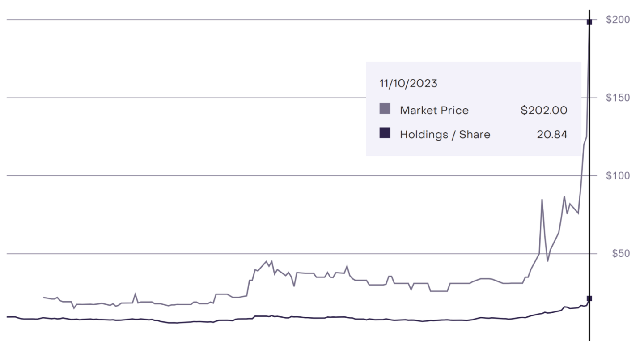Click the Holdings / Share legend color swatch
The image size is (644, 341).
coord(385,133)
